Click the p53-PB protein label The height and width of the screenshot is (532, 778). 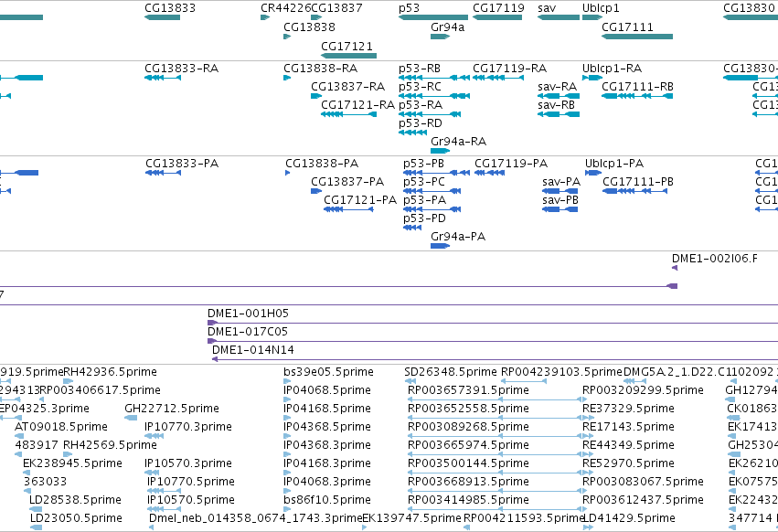(423, 164)
